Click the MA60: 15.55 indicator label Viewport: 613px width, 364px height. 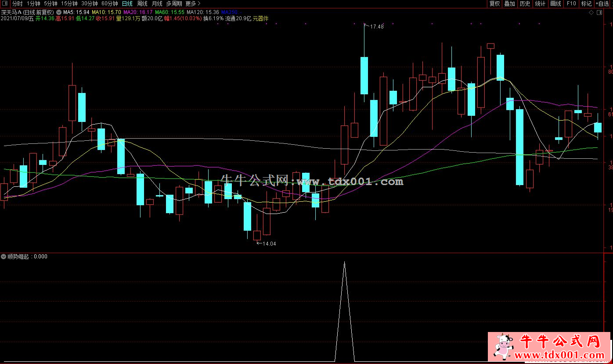tap(169, 12)
